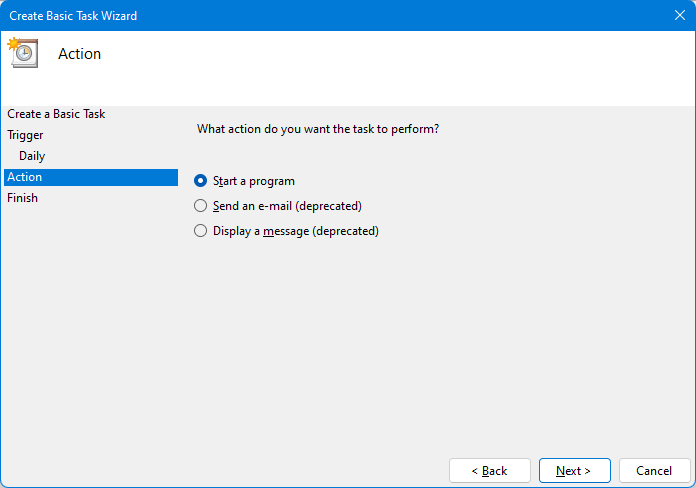Click the Action heading beside the clock icon
Image resolution: width=696 pixels, height=488 pixels.
tap(80, 54)
